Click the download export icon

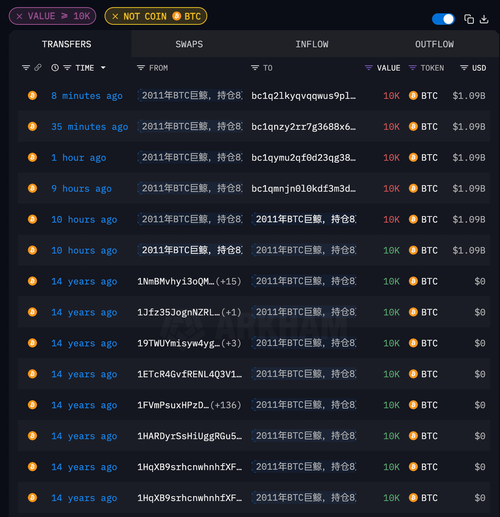[x=484, y=19]
